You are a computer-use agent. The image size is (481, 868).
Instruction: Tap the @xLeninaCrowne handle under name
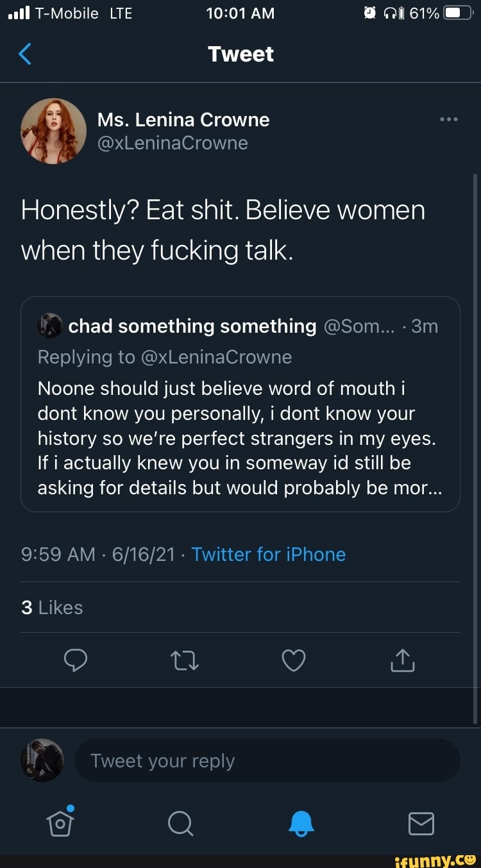point(173,143)
